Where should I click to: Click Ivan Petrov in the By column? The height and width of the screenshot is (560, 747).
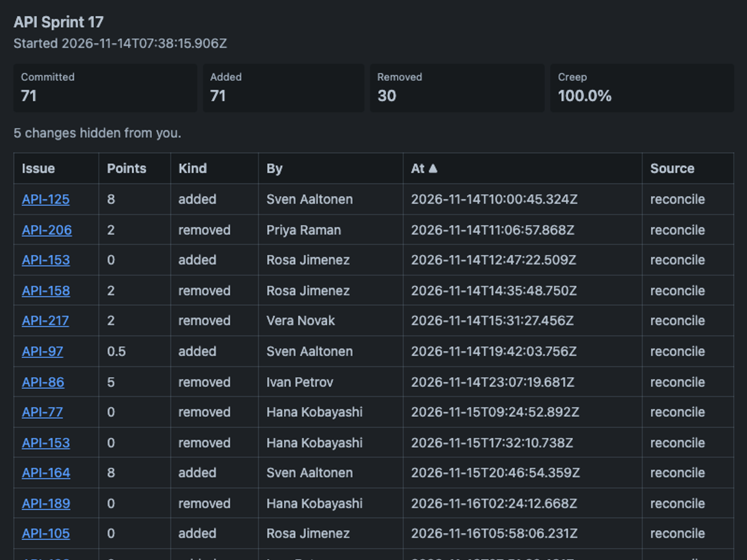(299, 382)
